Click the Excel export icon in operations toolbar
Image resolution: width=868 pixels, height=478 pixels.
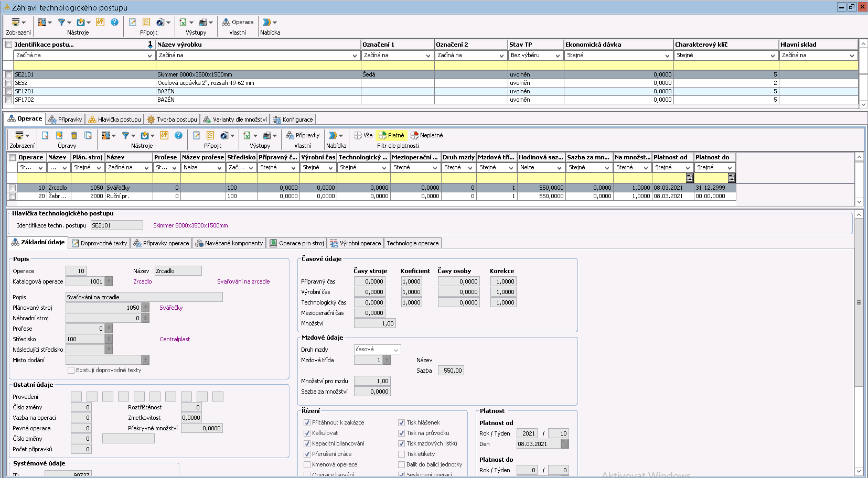pyautogui.click(x=247, y=135)
